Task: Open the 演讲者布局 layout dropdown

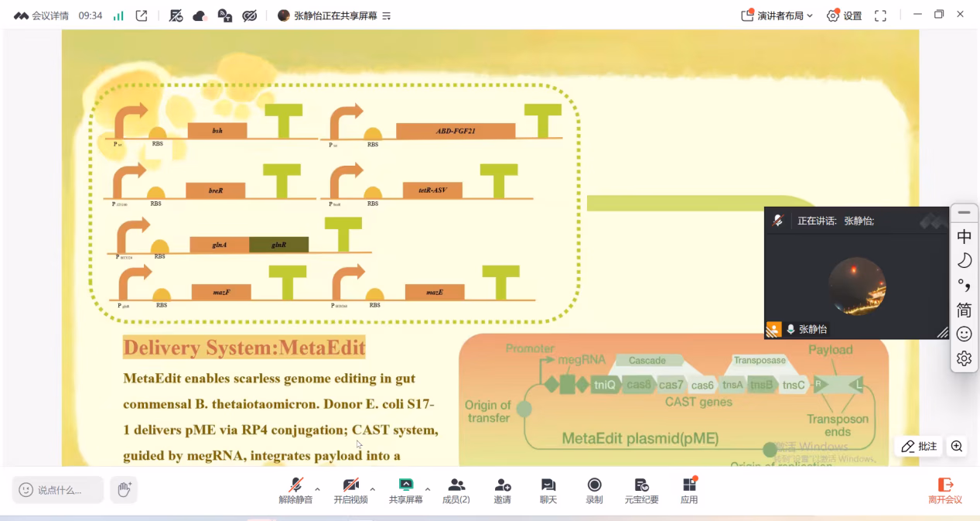Action: pos(777,15)
